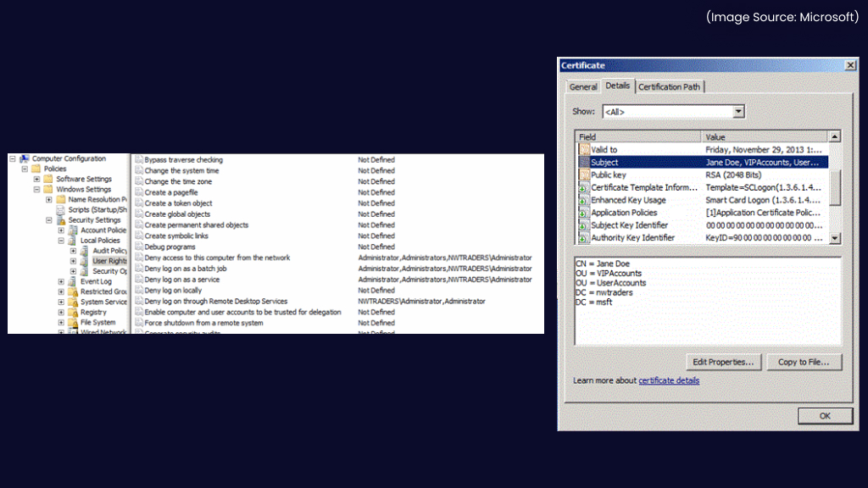
Task: Collapse the Policies tree node
Action: tap(25, 169)
